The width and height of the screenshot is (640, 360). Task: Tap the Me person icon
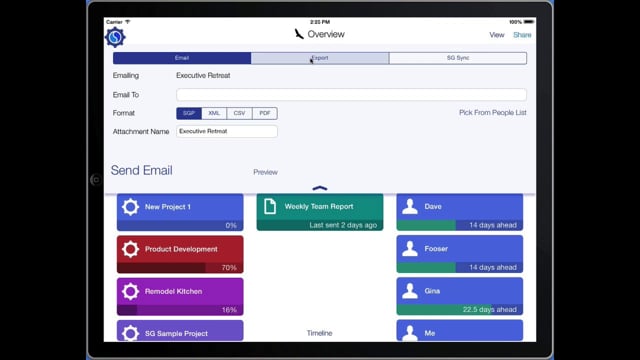pyautogui.click(x=410, y=333)
